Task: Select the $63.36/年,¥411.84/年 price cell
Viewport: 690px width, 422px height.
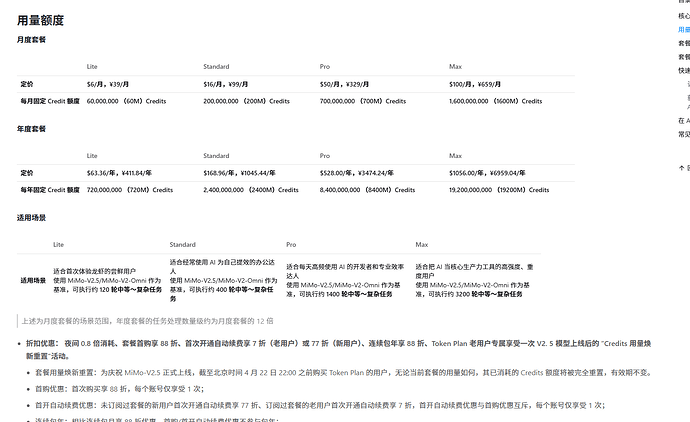Action: pos(119,173)
